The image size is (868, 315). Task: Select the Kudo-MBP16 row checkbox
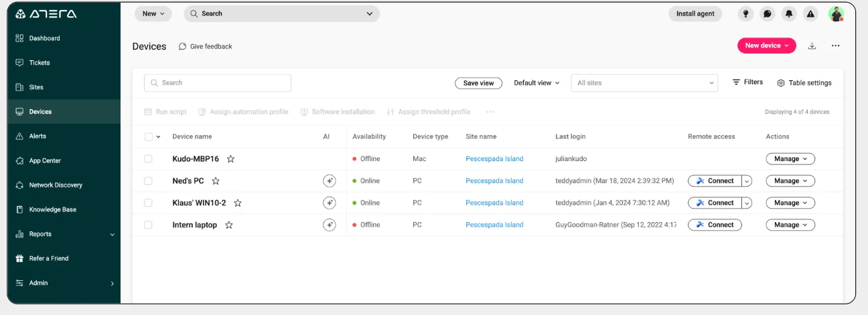pos(149,159)
